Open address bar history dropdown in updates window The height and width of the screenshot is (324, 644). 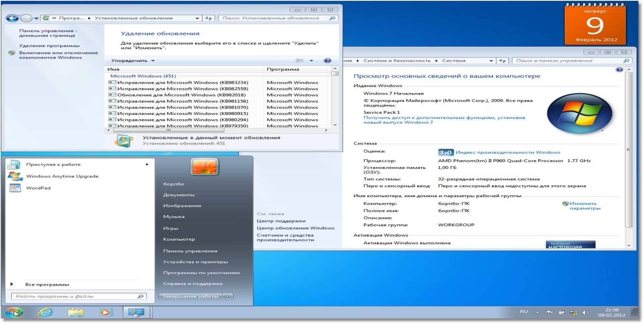point(197,18)
